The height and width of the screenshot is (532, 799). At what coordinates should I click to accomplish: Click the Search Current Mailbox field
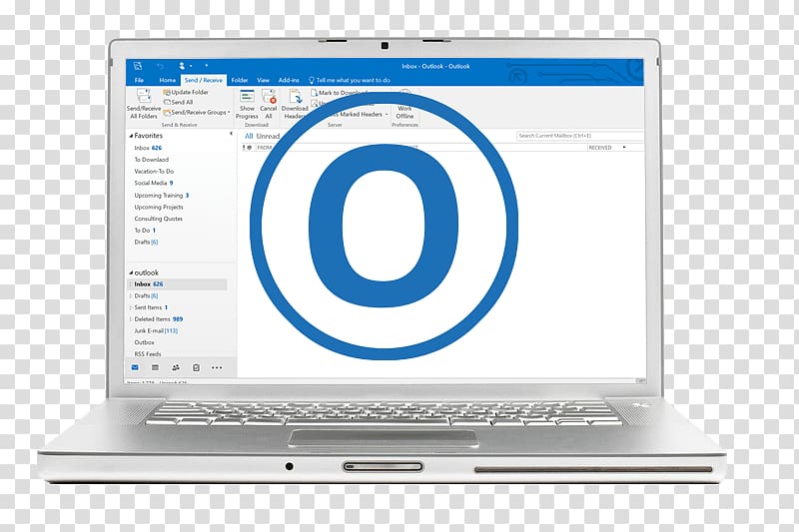580,136
